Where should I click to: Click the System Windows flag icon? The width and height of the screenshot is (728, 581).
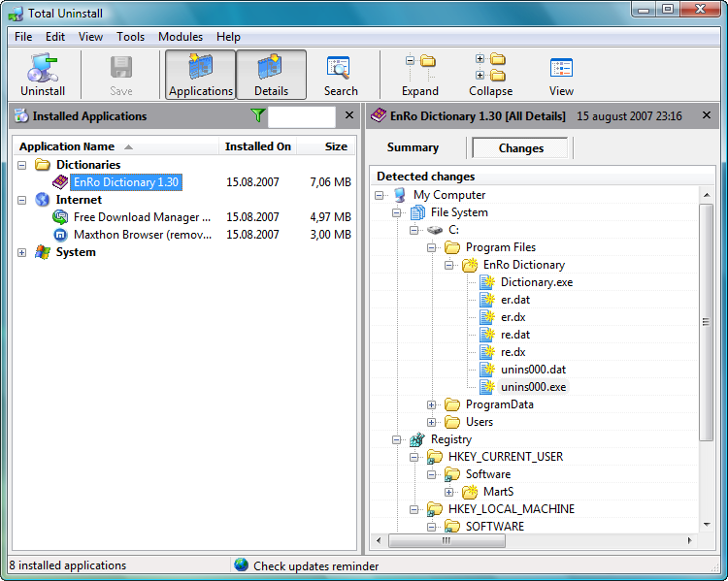[x=43, y=252]
